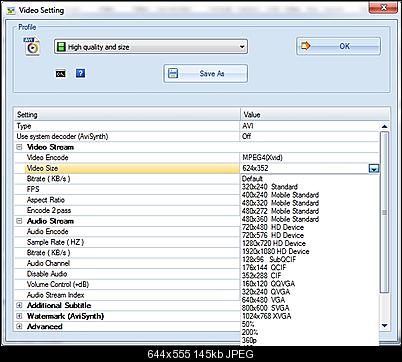Select 176x144 QCIF option
Image resolution: width=402 pixels, height=362 pixels.
(264, 267)
